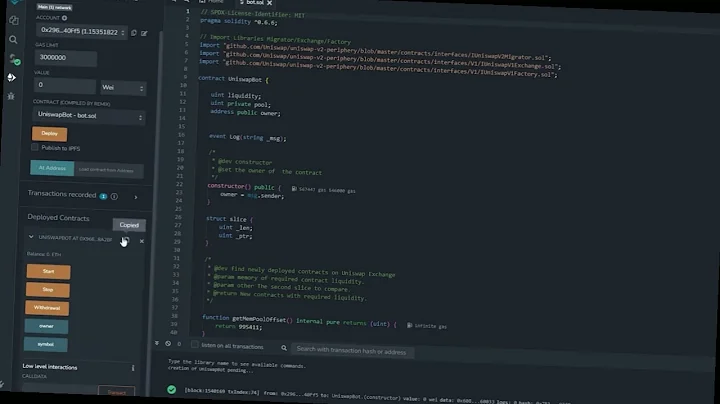Click the transaction hash search field

353,351
